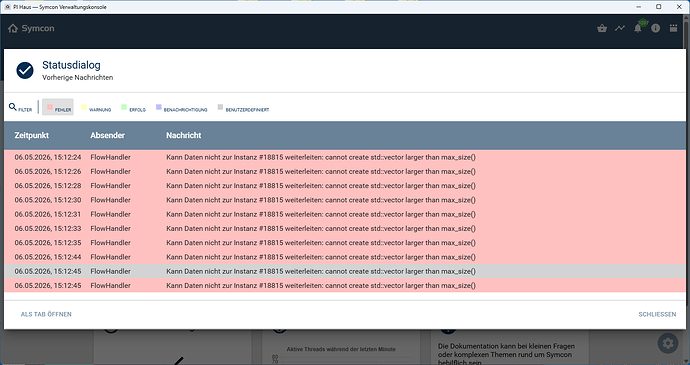
Task: Sort by Absender column header
Action: tap(107, 136)
